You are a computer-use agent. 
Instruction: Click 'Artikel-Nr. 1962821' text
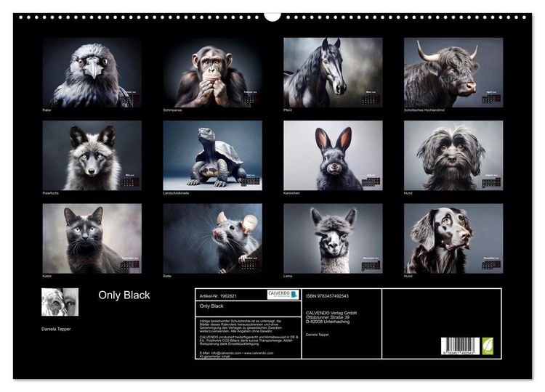(218, 296)
